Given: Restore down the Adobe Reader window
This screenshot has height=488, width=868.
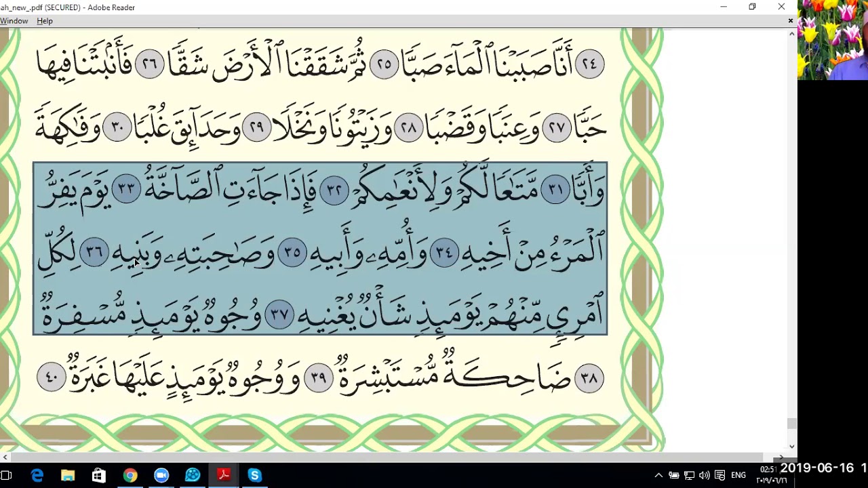Looking at the screenshot, I should 752,7.
